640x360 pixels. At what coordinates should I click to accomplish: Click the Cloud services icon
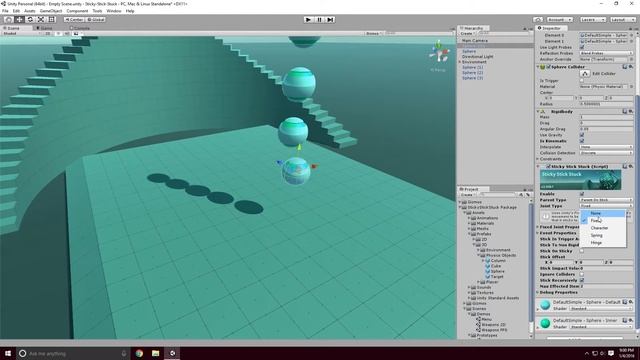pyautogui.click(x=538, y=20)
